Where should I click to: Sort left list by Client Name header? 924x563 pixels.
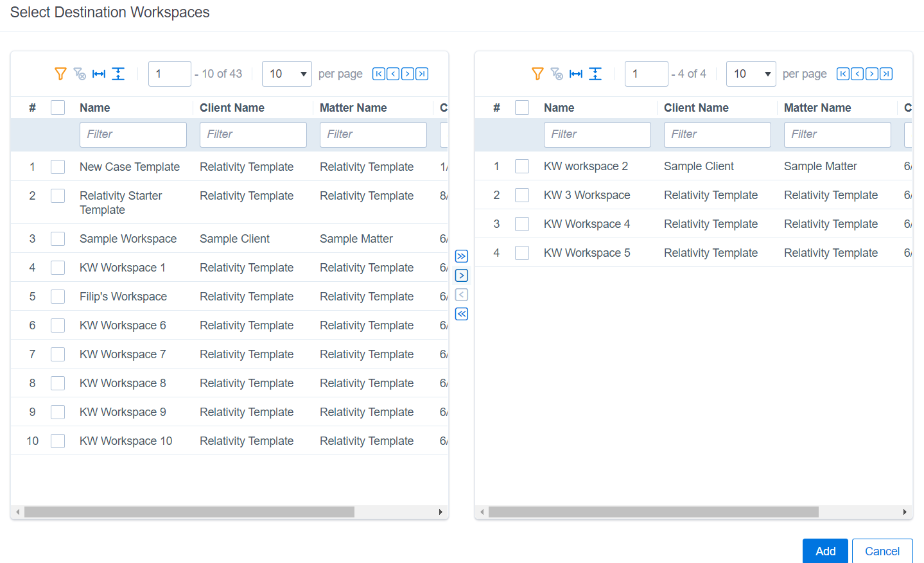tap(232, 108)
